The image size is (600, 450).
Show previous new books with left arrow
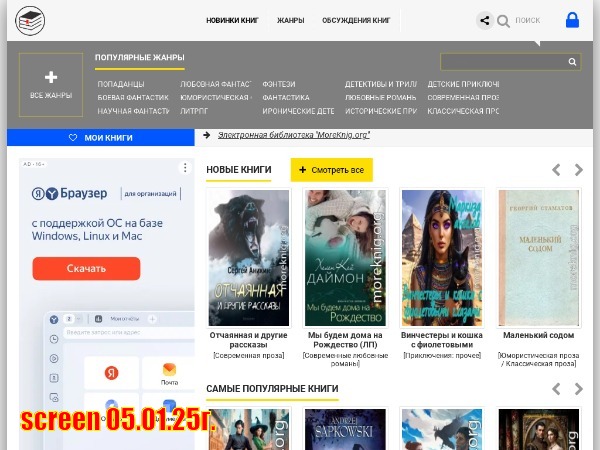556,170
